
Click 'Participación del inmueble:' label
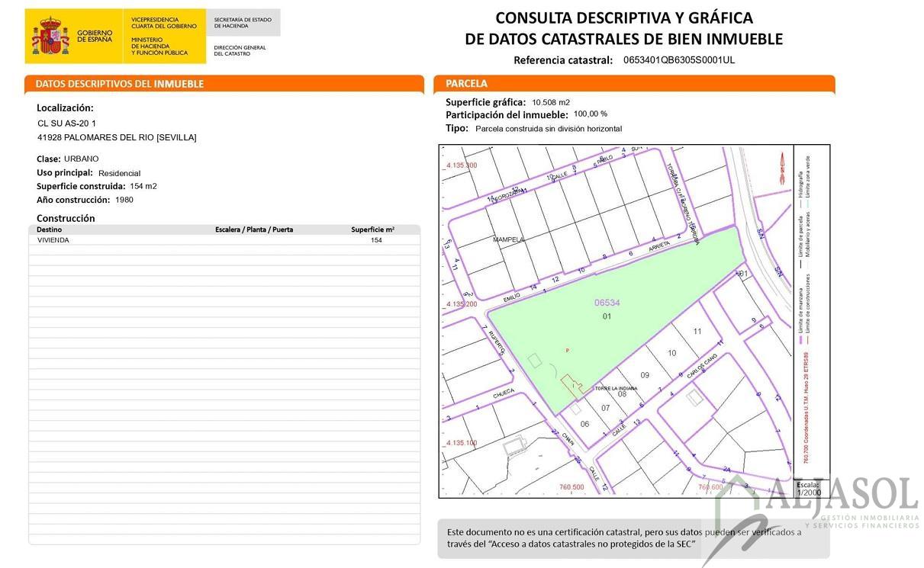pyautogui.click(x=507, y=114)
